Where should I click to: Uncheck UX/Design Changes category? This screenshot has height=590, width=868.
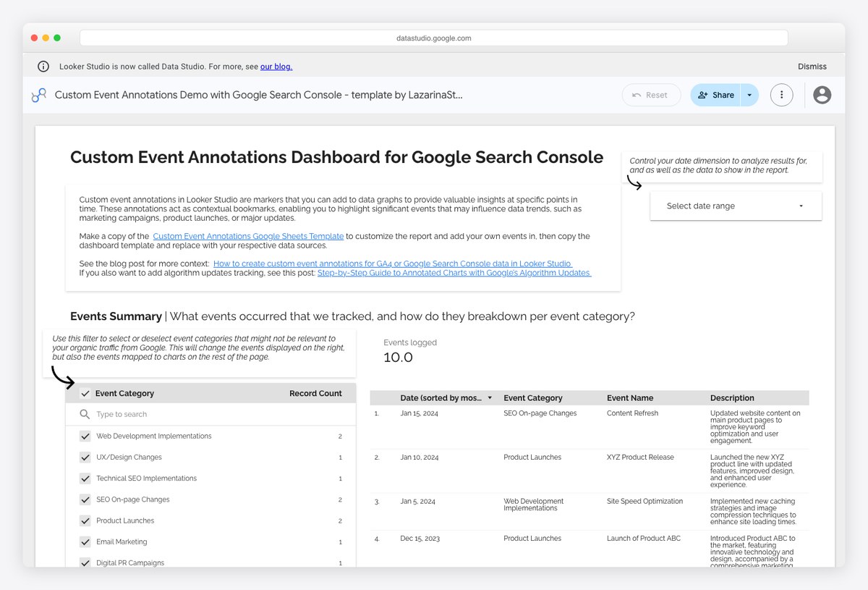(x=85, y=458)
